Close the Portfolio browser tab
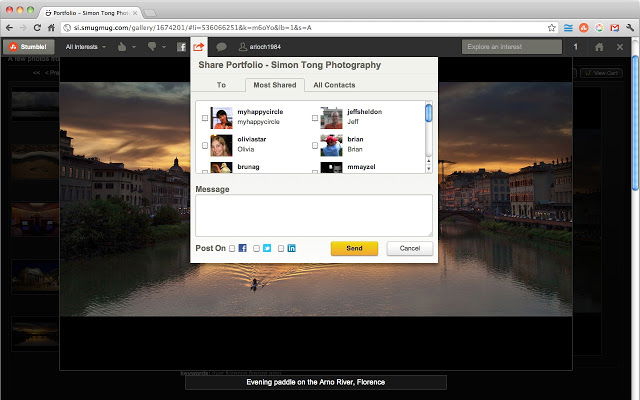The height and width of the screenshot is (400, 640). coord(135,13)
